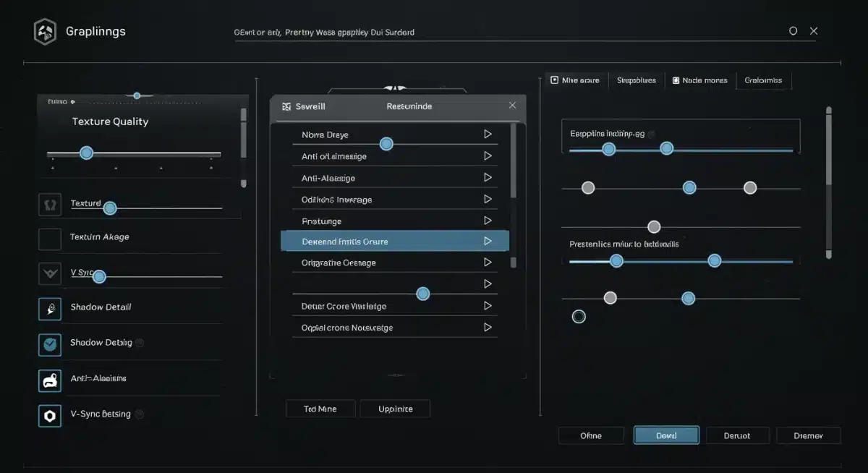Click the Graplinngs app logo icon
868x473 pixels.
[x=45, y=31]
